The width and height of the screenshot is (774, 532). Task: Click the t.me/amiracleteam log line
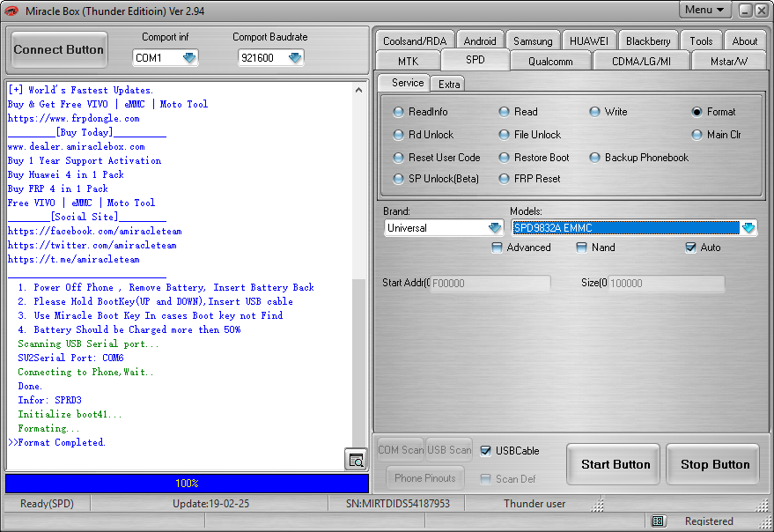(x=74, y=259)
